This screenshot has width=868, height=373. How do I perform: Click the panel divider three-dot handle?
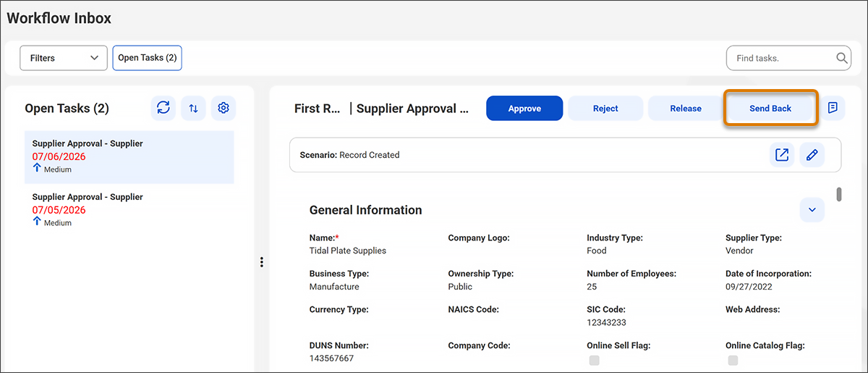(x=261, y=262)
